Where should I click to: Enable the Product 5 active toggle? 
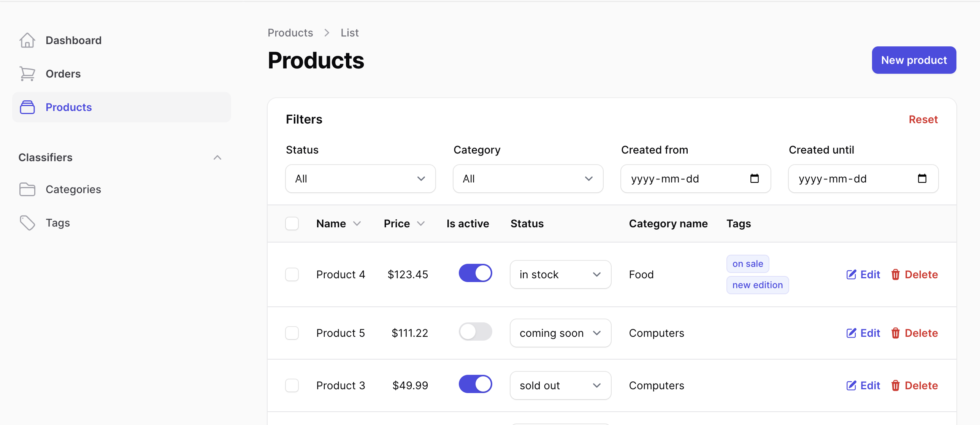pyautogui.click(x=475, y=332)
